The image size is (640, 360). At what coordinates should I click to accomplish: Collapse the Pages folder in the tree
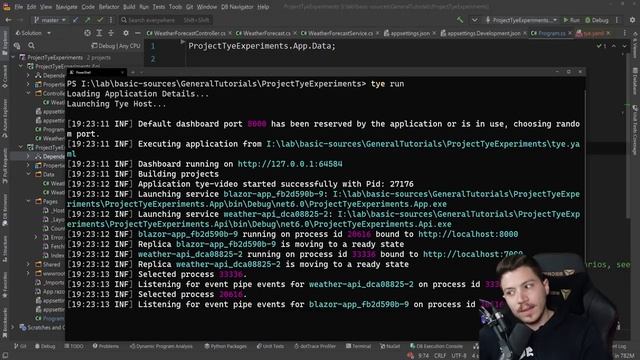(28, 201)
